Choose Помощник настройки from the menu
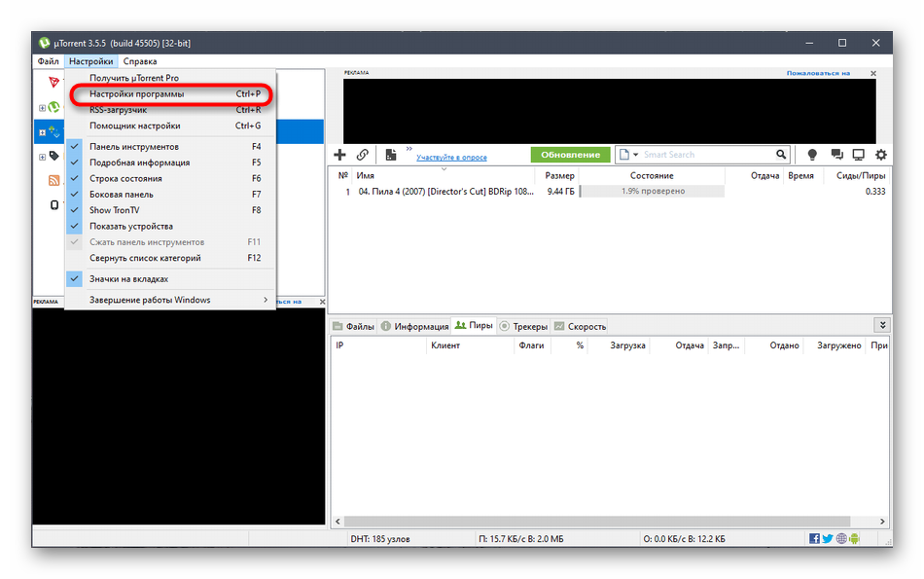 170,126
